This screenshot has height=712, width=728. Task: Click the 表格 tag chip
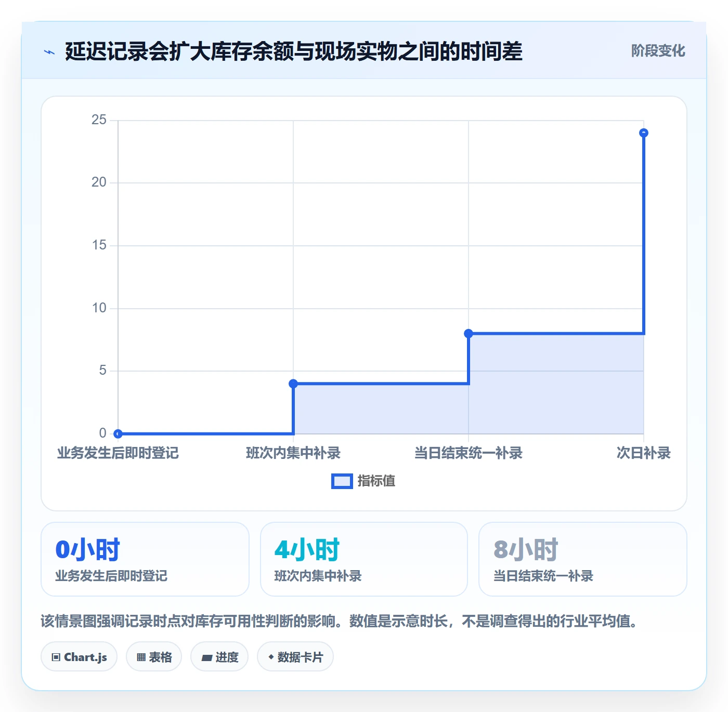(x=154, y=657)
